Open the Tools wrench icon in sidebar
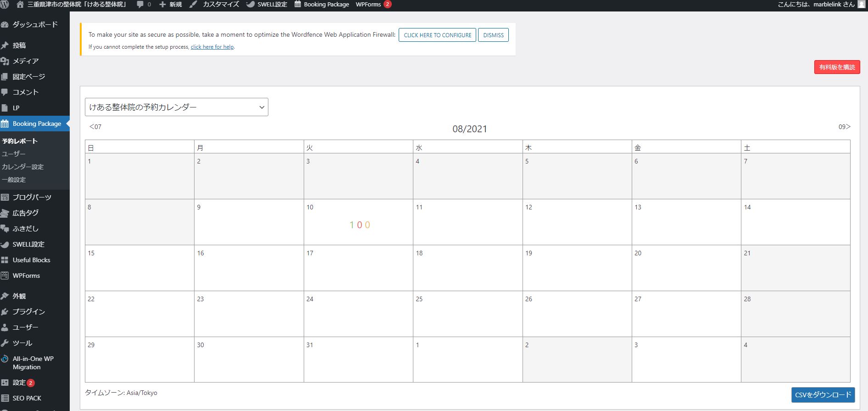 5,343
